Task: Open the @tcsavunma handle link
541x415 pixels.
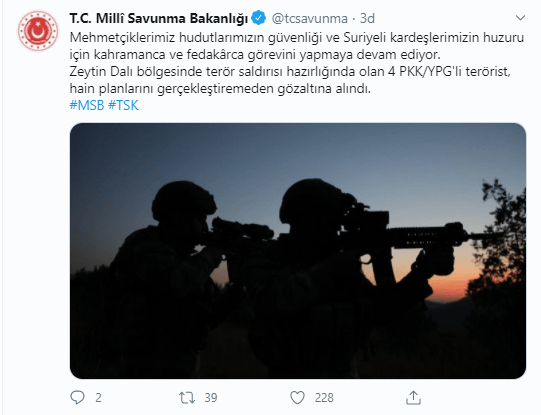Action: [x=309, y=18]
